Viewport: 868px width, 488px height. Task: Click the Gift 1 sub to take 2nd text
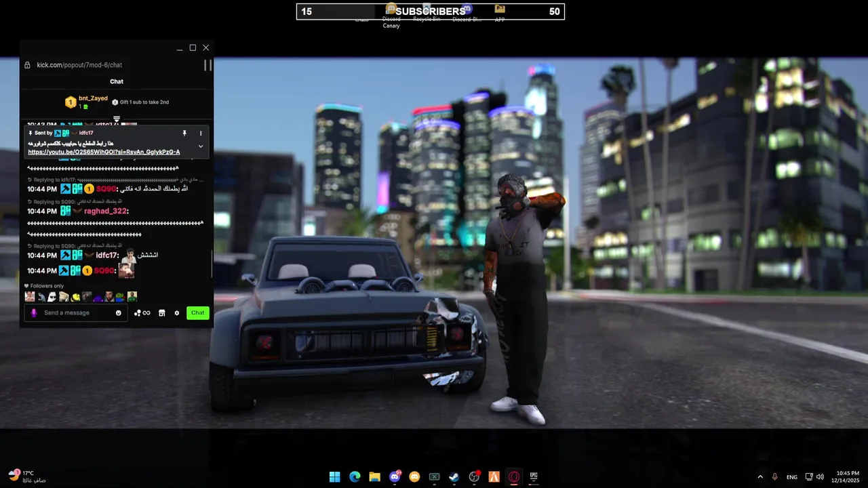pos(144,102)
